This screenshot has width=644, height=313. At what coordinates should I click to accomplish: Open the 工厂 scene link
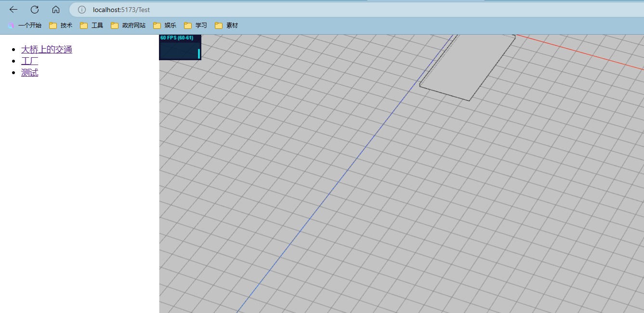pos(29,61)
